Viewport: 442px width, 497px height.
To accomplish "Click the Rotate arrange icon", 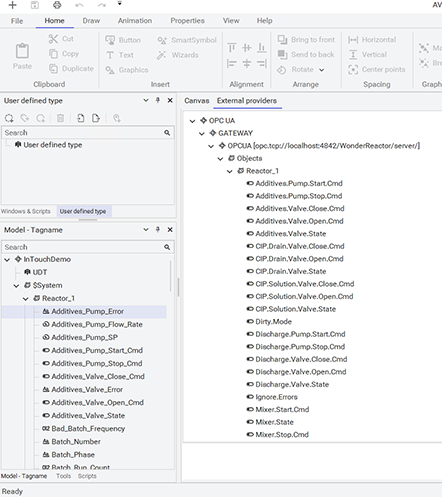I will [x=282, y=70].
